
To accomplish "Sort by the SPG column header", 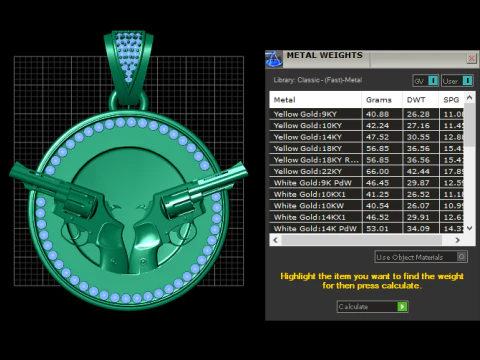I will pyautogui.click(x=451, y=100).
